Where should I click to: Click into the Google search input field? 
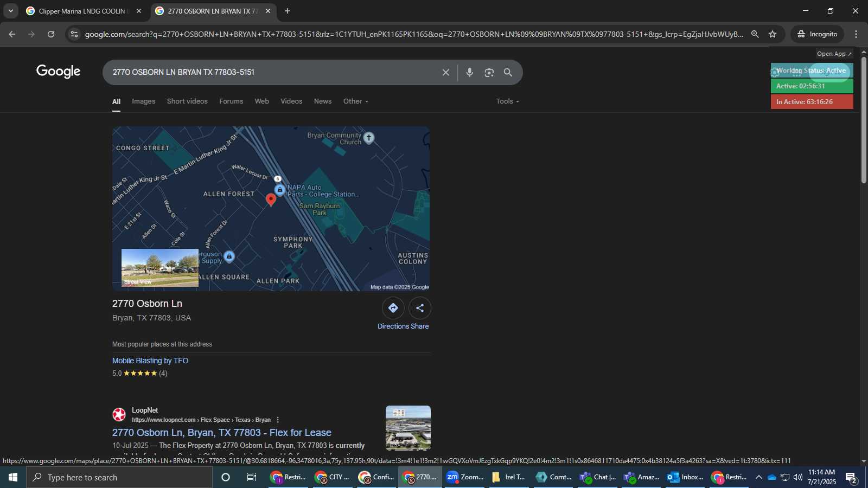coord(271,72)
